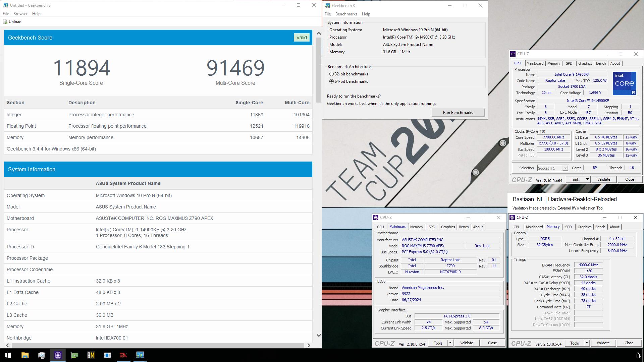Click vertical scrollbar up arrow in Geekbench
Screen dimensions: 644x362
click(x=319, y=33)
